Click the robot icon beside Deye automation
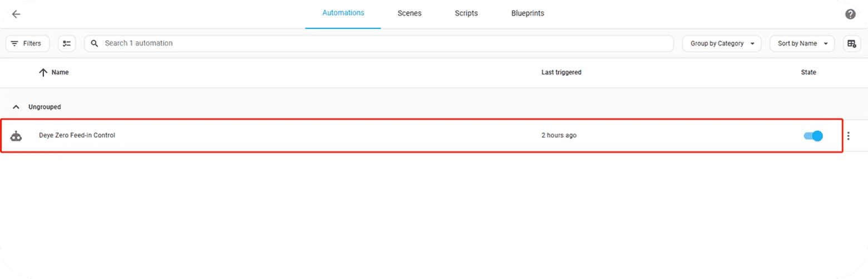The image size is (868, 279). (16, 135)
